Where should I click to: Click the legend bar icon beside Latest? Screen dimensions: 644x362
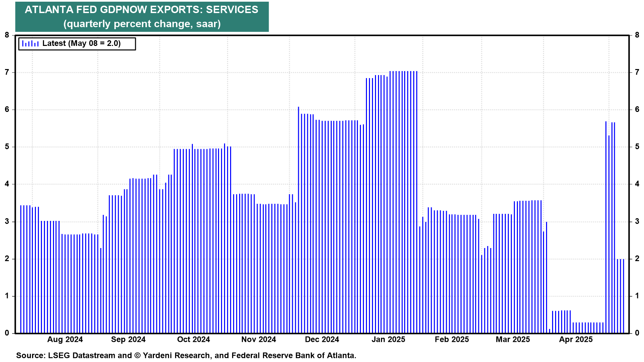[30, 44]
